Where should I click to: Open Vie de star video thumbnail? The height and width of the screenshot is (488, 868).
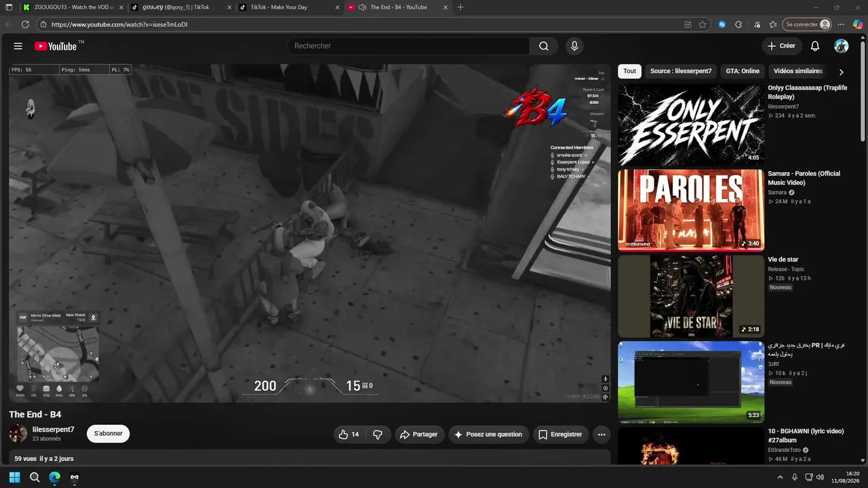(x=691, y=296)
